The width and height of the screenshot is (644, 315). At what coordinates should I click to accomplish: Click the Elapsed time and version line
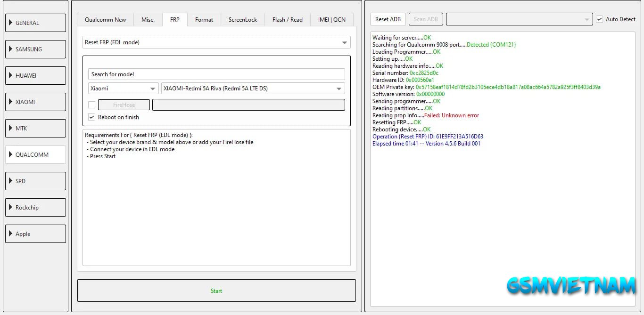426,144
